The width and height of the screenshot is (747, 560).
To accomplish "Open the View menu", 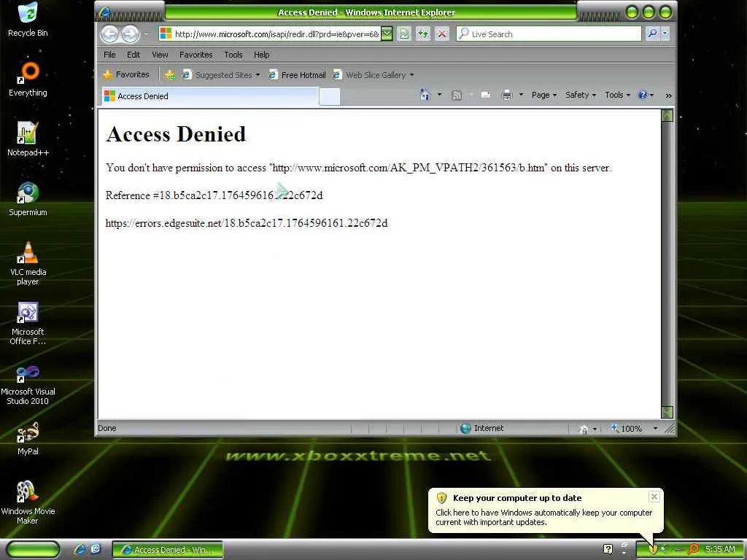I will click(x=160, y=55).
